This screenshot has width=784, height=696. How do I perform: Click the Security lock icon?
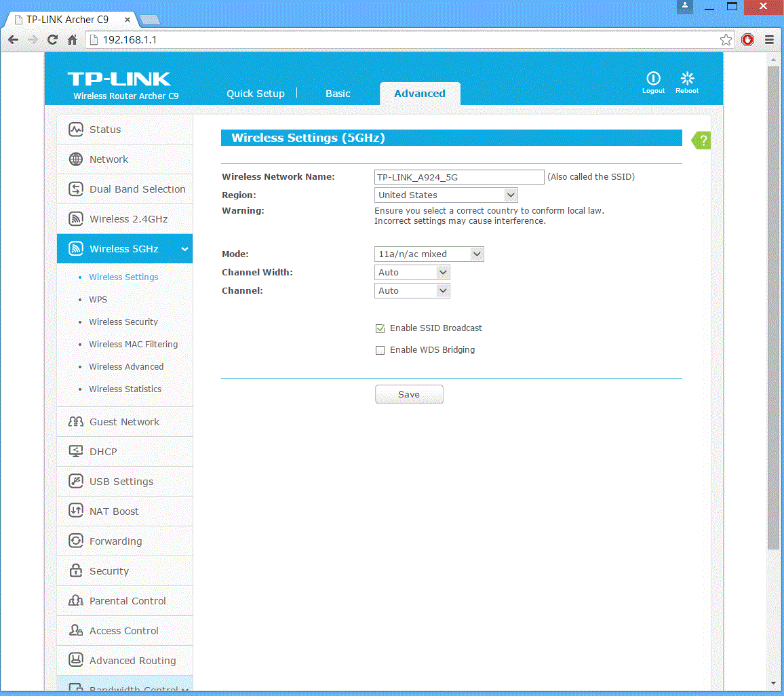[75, 571]
